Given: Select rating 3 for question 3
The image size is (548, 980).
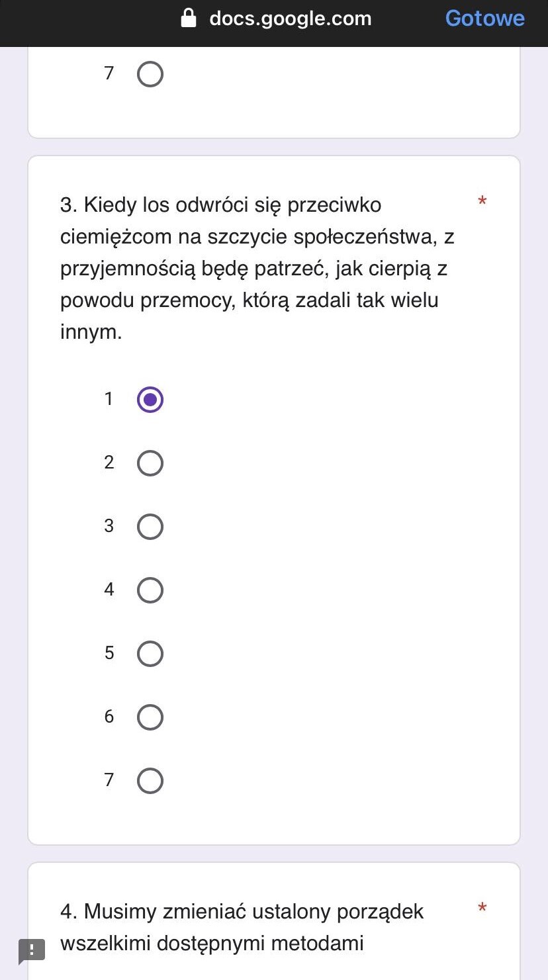Looking at the screenshot, I should pyautogui.click(x=150, y=527).
